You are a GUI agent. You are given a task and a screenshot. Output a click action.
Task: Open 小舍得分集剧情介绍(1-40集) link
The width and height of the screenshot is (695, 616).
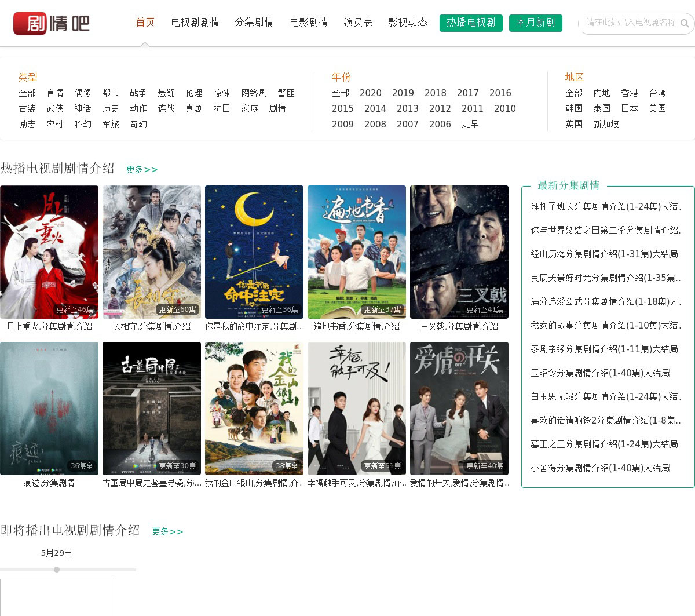tap(601, 468)
